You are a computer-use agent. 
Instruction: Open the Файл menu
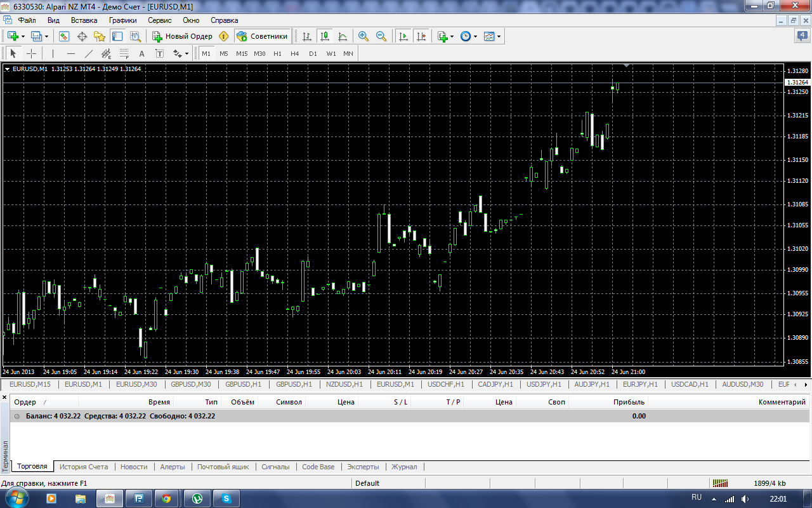tap(27, 20)
